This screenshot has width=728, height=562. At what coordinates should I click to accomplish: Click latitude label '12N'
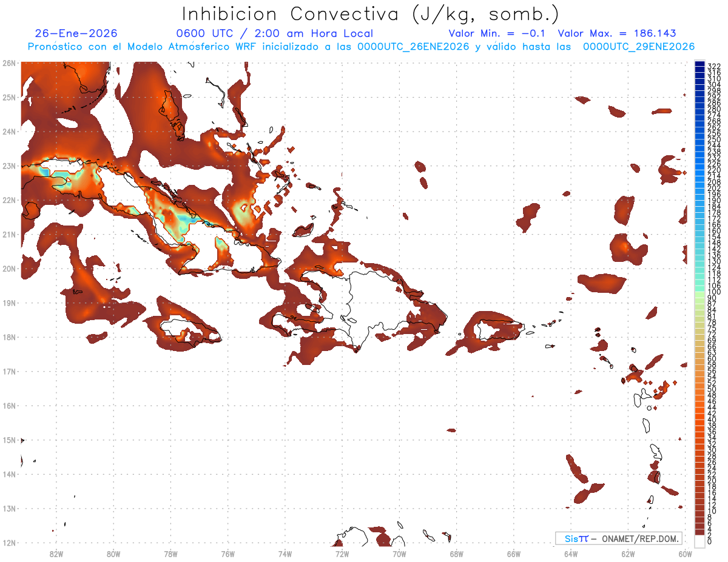tap(9, 543)
